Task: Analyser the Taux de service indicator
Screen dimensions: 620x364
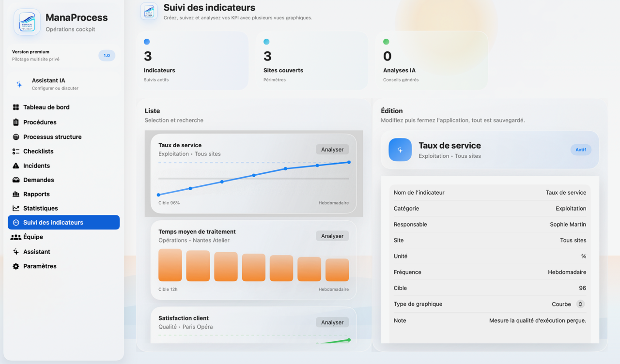Action: (332, 150)
